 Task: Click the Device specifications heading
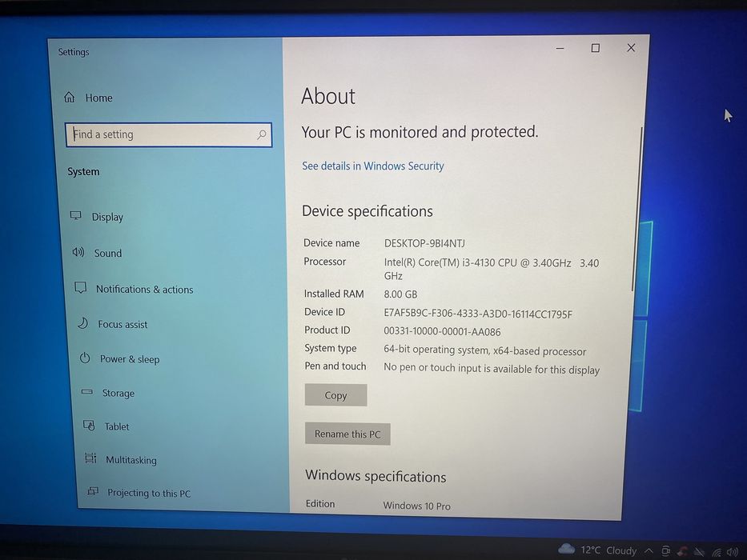point(367,211)
